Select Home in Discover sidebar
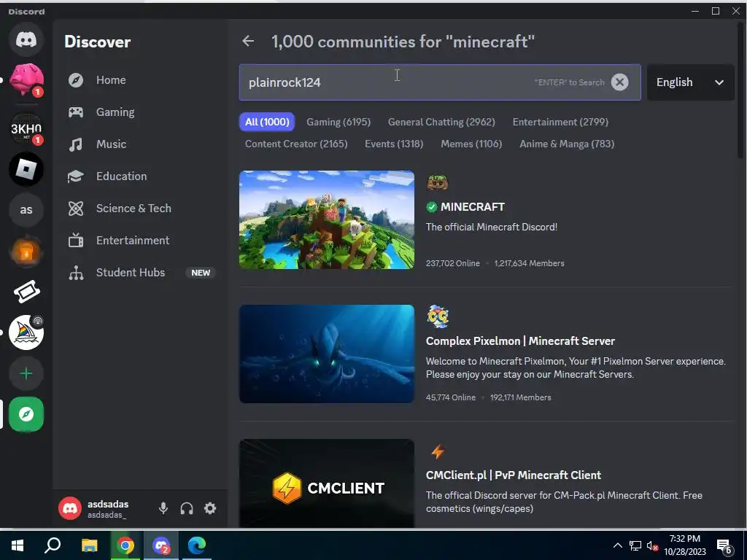Screen dimensions: 747x560 point(141,80)
